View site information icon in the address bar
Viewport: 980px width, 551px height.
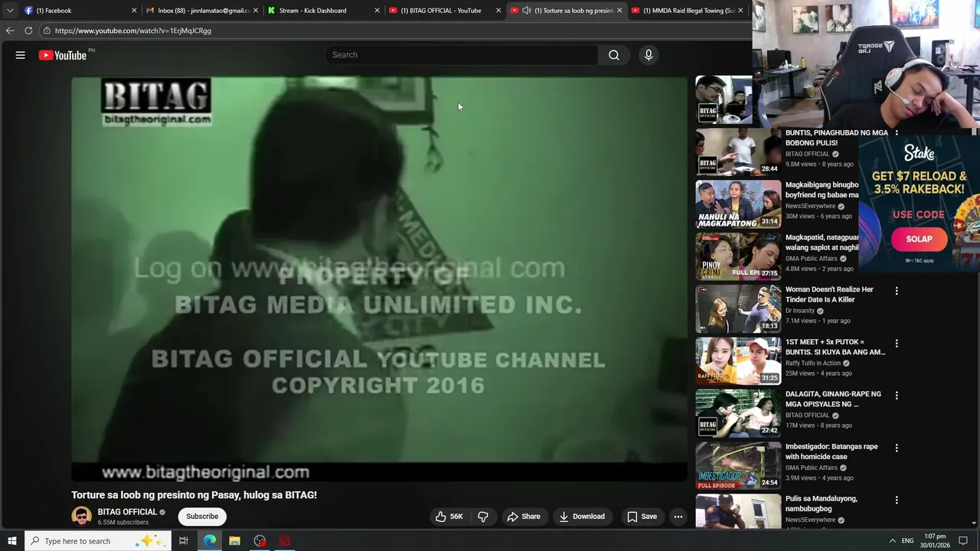(x=47, y=31)
